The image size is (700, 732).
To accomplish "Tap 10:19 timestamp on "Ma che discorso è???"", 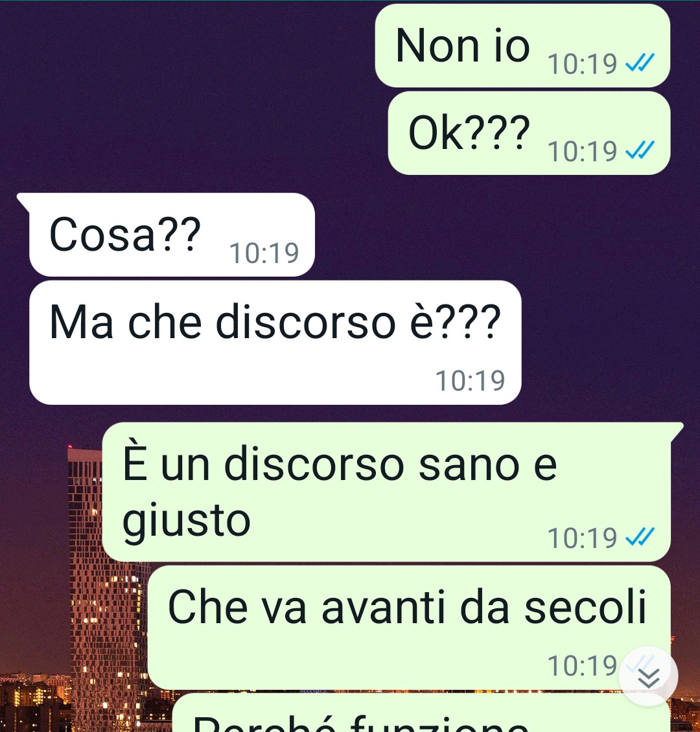I will click(x=471, y=380).
